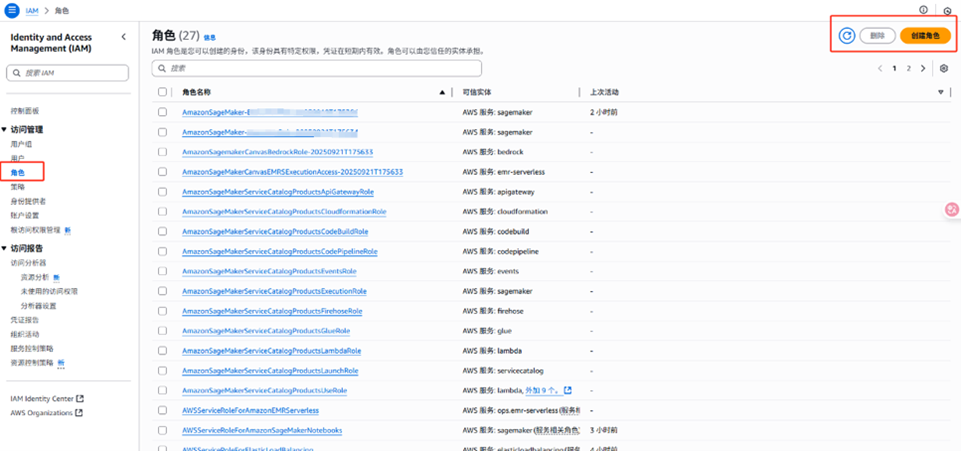
Task: Open the hamburger navigation menu icon
Action: (x=12, y=10)
